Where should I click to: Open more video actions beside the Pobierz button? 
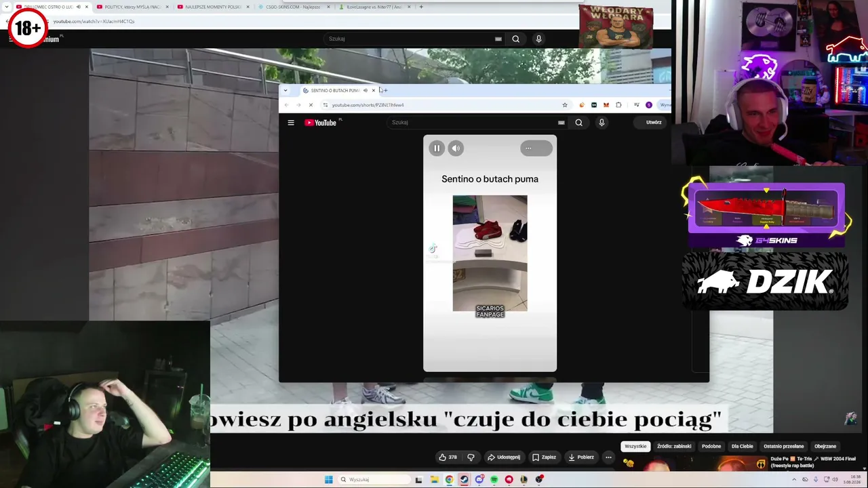[608, 457]
